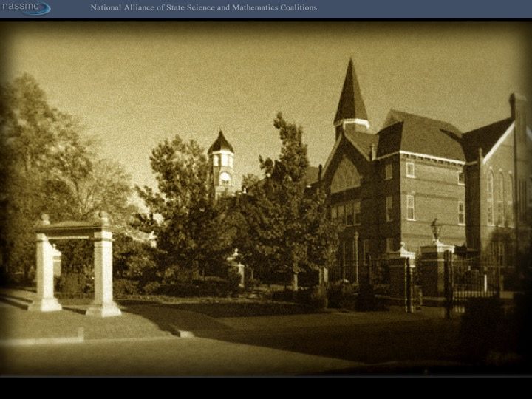Click the street lamp near the gate

point(436,230)
